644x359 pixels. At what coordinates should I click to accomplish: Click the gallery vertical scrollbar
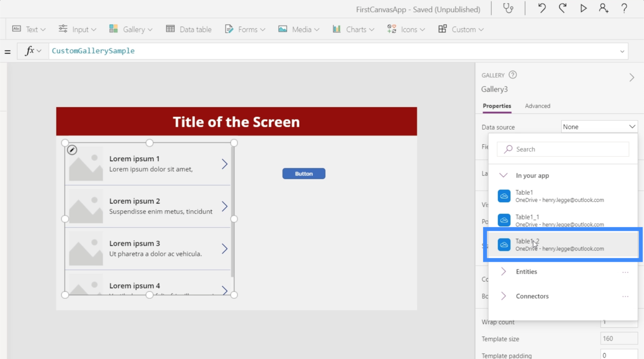[x=232, y=211]
